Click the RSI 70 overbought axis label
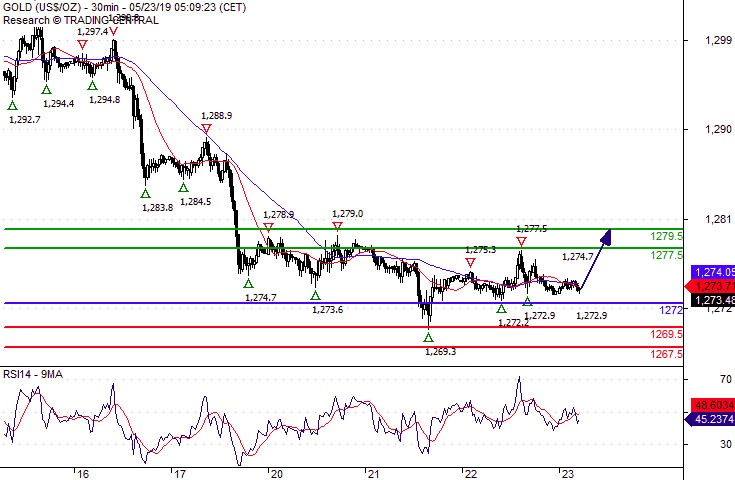 [x=726, y=379]
